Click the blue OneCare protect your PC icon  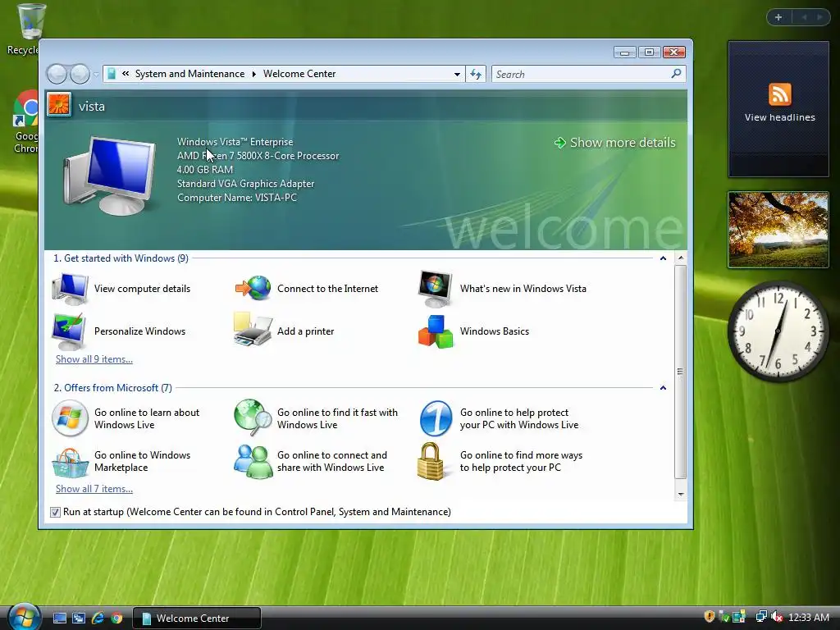point(436,418)
